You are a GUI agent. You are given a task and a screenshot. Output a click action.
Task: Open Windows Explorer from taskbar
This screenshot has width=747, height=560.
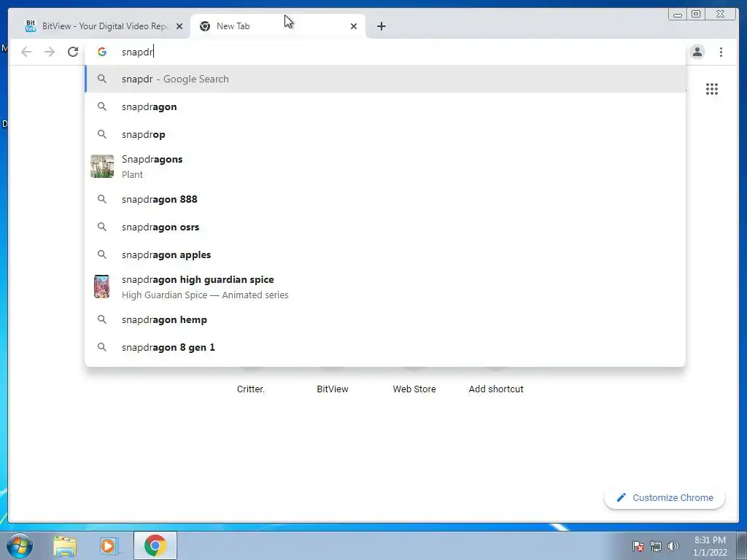65,546
